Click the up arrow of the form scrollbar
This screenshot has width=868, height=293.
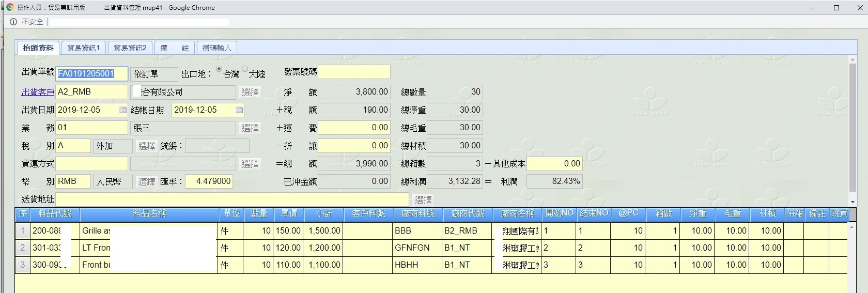click(x=853, y=60)
